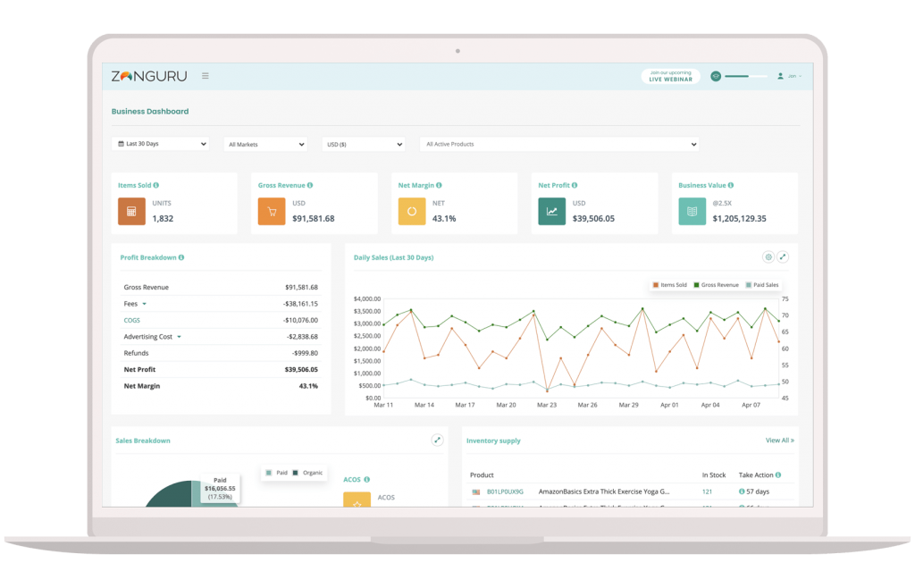The width and height of the screenshot is (915, 588).
Task: Click the ACOS star icon
Action: click(x=357, y=500)
